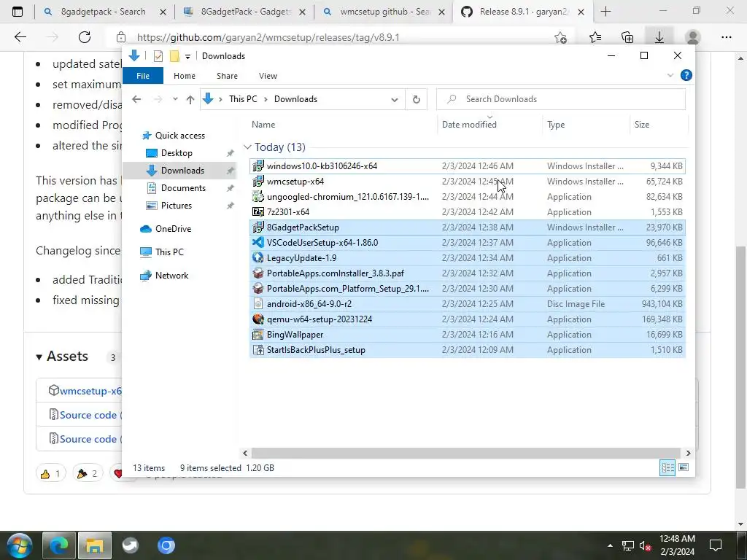Select the BingWallpaper file icon
This screenshot has width=747, height=560.
pos(258,334)
